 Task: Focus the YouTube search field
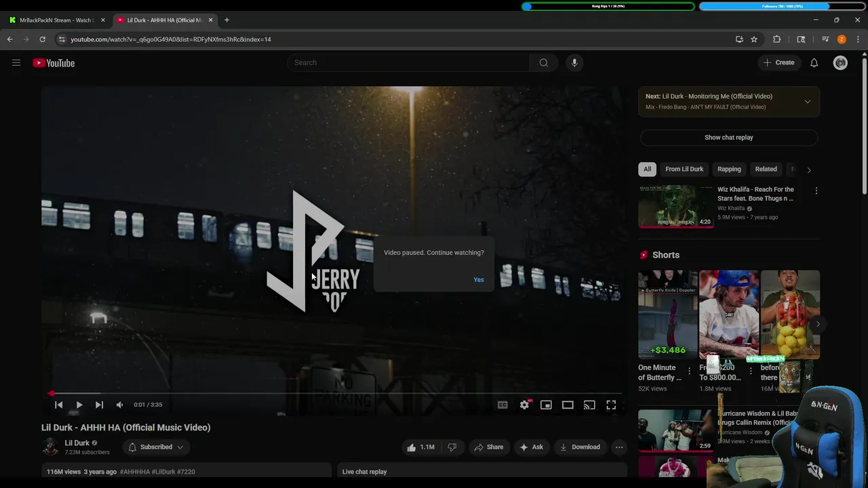(x=409, y=62)
